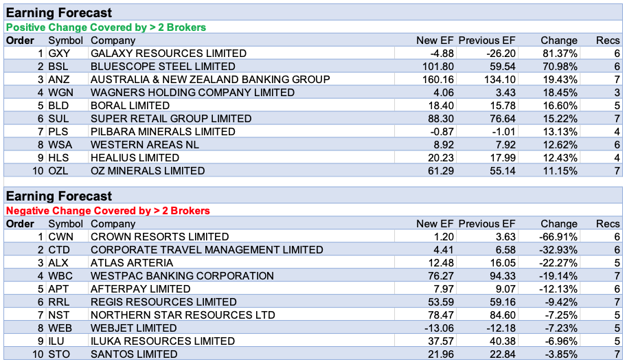The image size is (627, 364).
Task: Select the Positive Change Covered by > 2 Brokers heading
Action: [x=106, y=27]
